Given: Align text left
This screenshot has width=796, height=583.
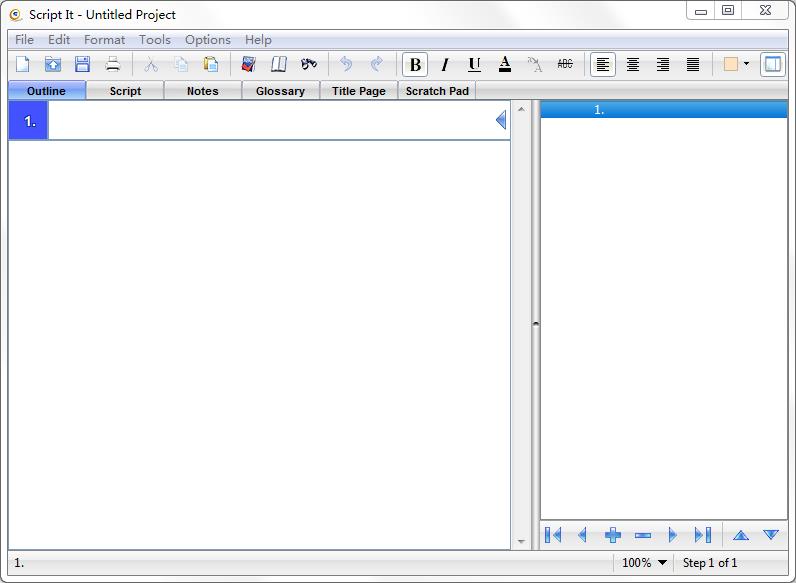Looking at the screenshot, I should (x=603, y=64).
